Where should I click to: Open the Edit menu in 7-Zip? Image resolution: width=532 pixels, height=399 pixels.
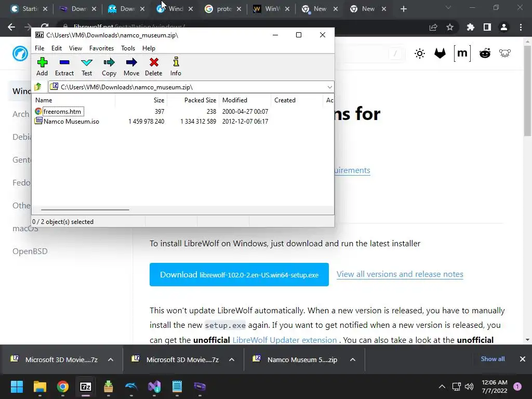pyautogui.click(x=56, y=48)
